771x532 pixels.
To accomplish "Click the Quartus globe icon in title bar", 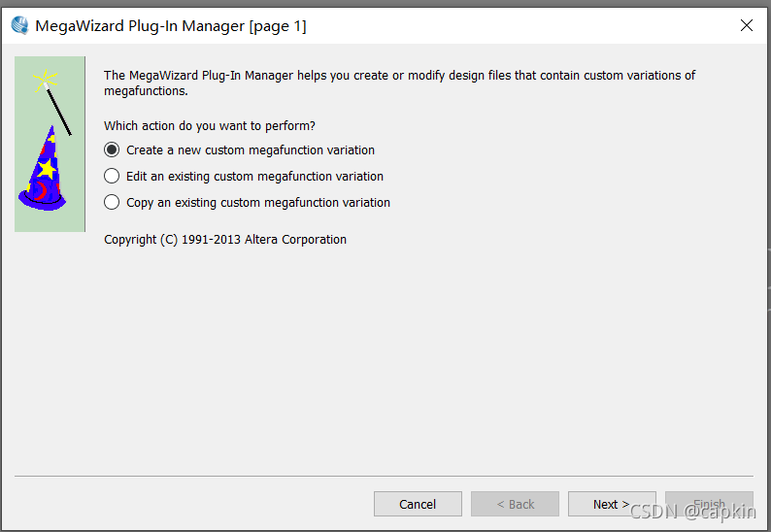I will click(x=20, y=25).
